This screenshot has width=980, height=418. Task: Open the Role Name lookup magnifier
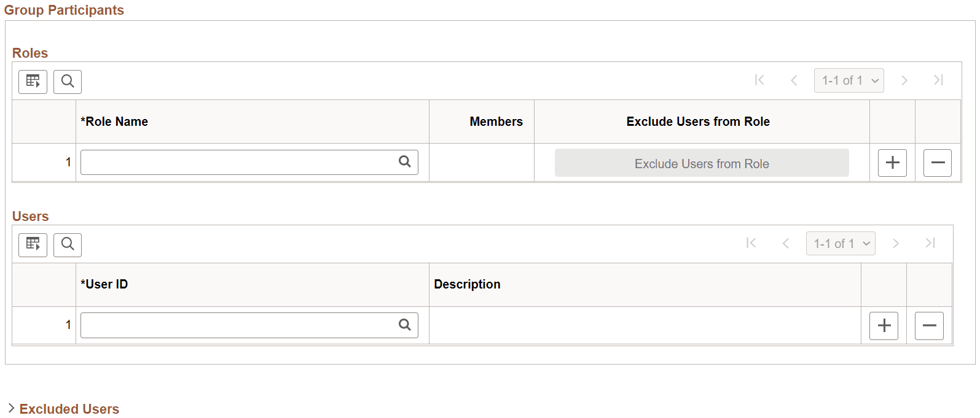[x=405, y=162]
